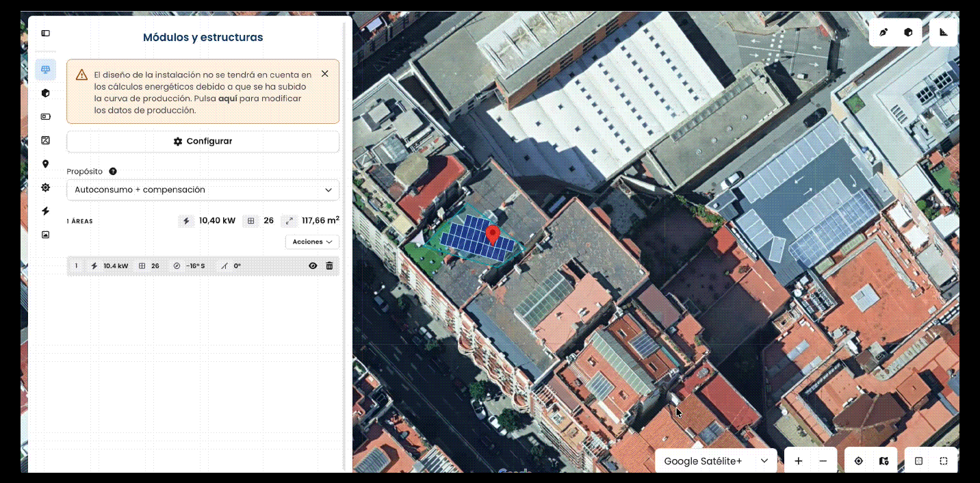Open the map pin location tool
The image size is (980, 483).
884,461
